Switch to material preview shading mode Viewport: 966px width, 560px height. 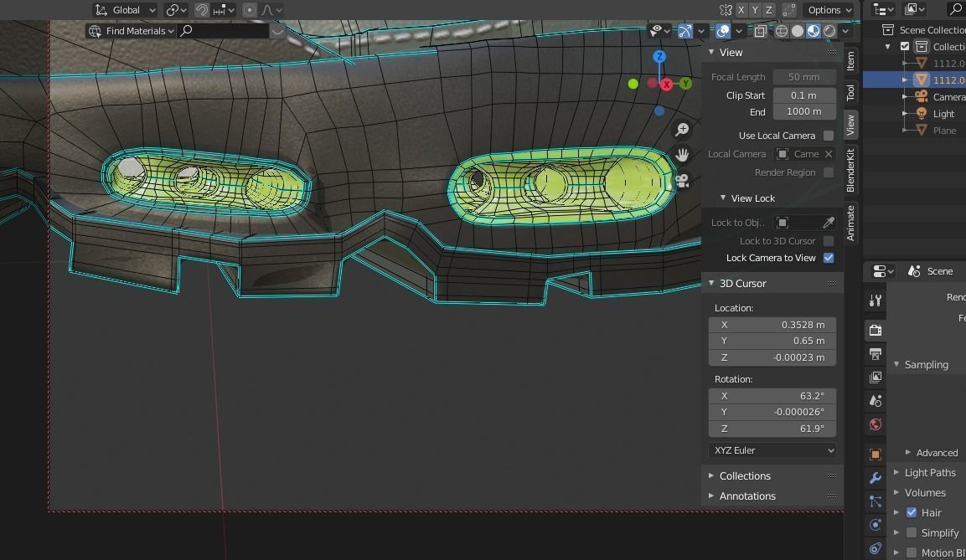pyautogui.click(x=814, y=31)
